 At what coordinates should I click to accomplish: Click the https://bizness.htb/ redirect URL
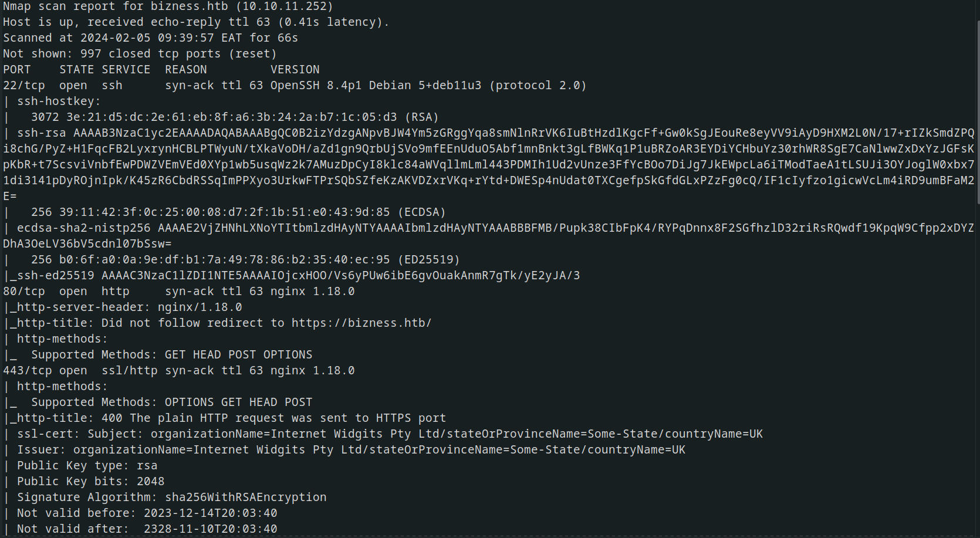coord(361,323)
